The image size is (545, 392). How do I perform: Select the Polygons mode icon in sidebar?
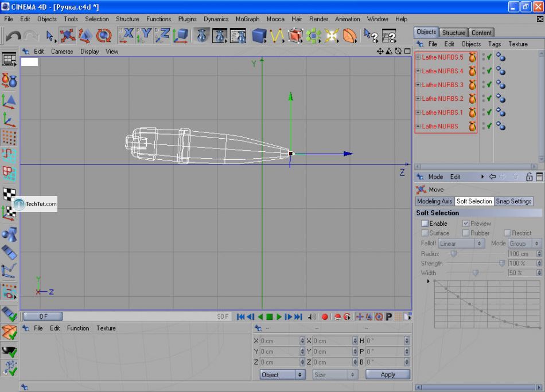pyautogui.click(x=9, y=174)
